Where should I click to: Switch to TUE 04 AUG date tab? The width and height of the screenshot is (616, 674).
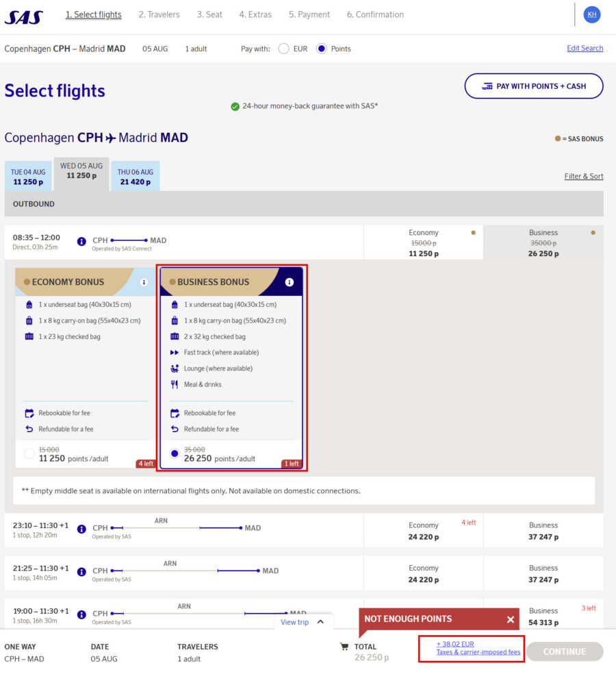(28, 176)
